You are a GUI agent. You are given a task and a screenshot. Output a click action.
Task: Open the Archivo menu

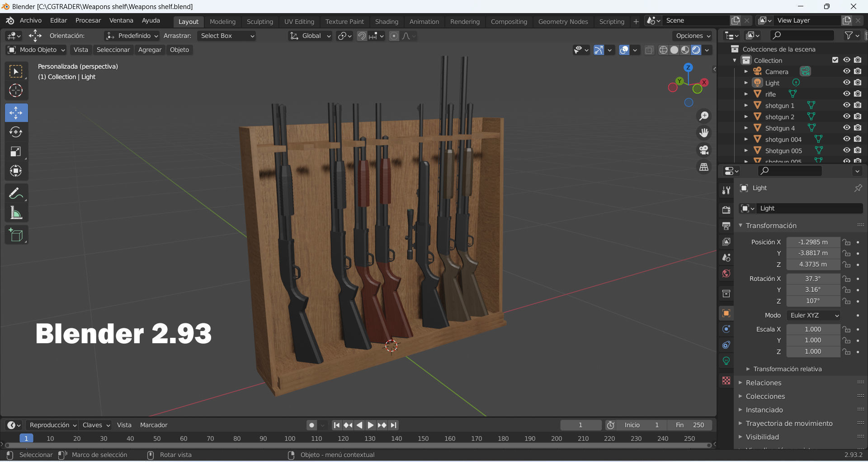point(31,20)
